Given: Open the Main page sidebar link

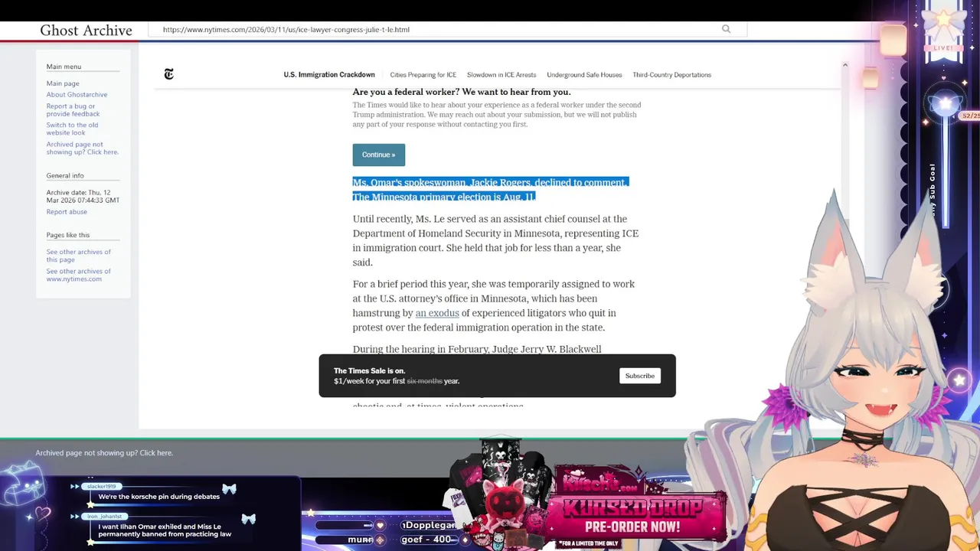Looking at the screenshot, I should coord(63,83).
